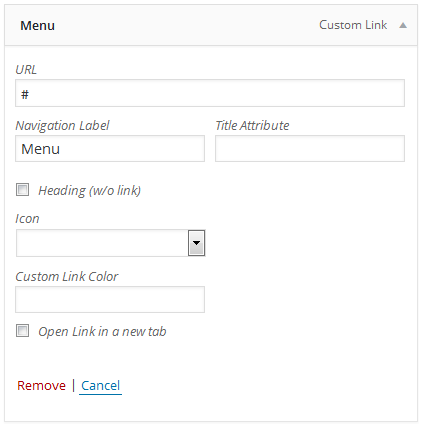
Task: Click the Icon select box field
Action: 110,243
